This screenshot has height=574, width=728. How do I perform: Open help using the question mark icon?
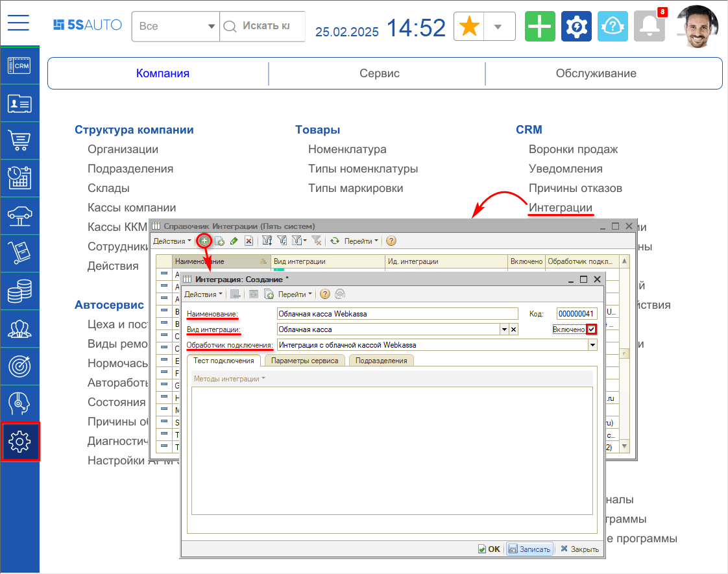(x=613, y=26)
